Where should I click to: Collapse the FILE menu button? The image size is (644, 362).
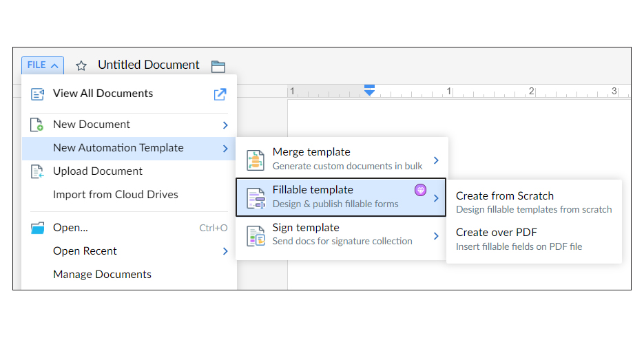(43, 65)
